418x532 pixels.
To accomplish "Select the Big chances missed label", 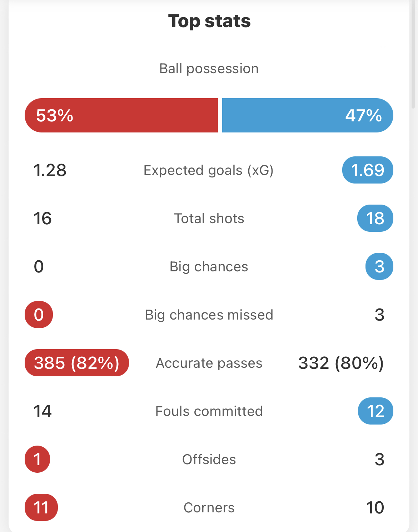I will [x=209, y=315].
